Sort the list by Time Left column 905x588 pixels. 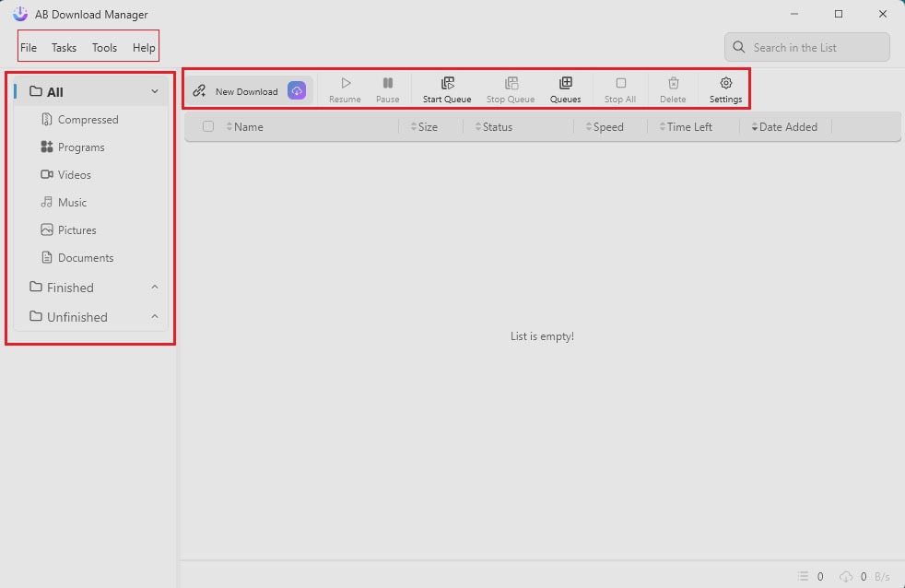pyautogui.click(x=686, y=126)
